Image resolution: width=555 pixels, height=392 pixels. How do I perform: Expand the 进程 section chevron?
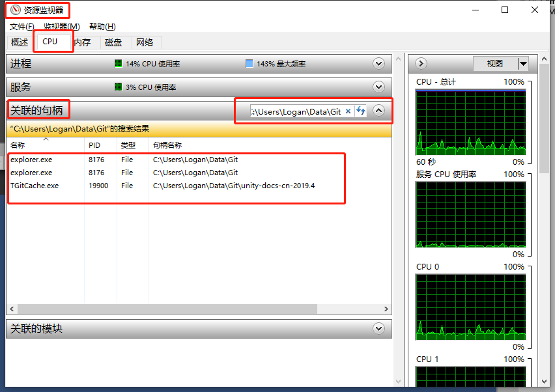(x=378, y=64)
